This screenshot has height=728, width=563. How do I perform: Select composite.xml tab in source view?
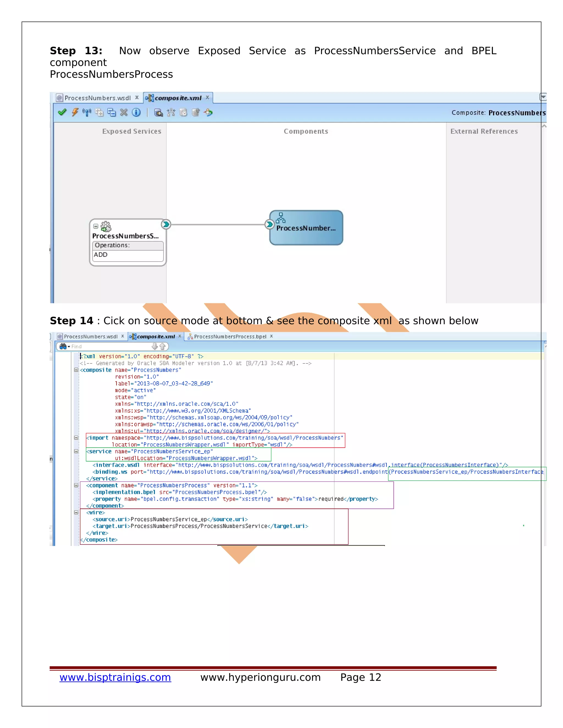pyautogui.click(x=156, y=337)
